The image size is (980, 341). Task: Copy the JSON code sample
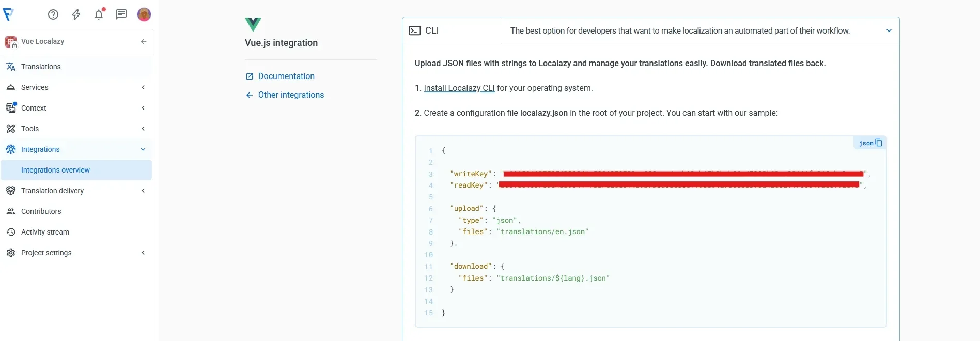click(x=879, y=143)
